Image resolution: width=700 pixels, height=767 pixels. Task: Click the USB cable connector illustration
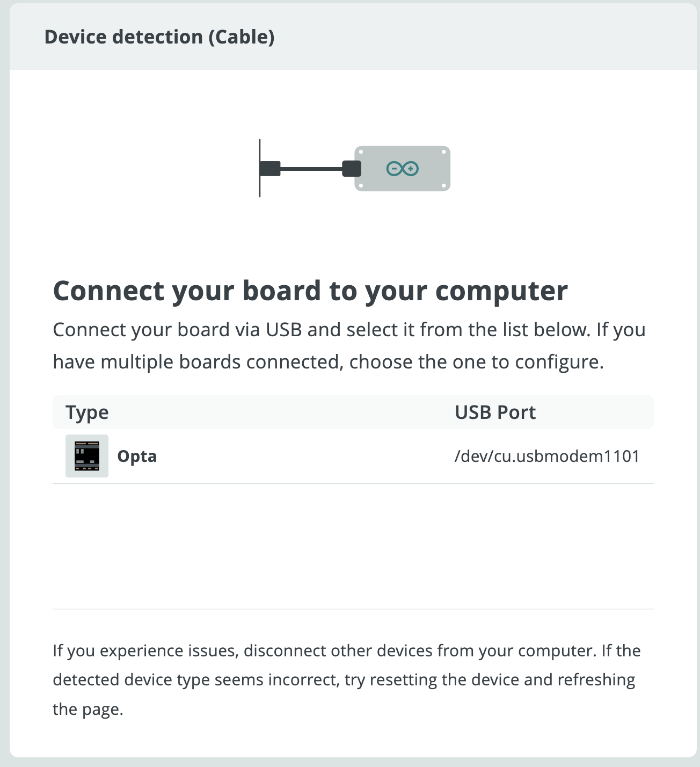353,168
